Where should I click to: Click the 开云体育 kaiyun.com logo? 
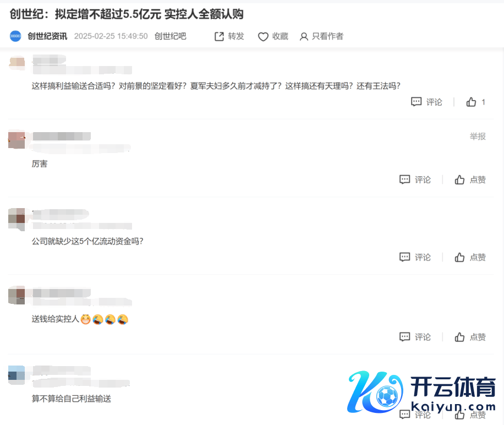point(421,393)
